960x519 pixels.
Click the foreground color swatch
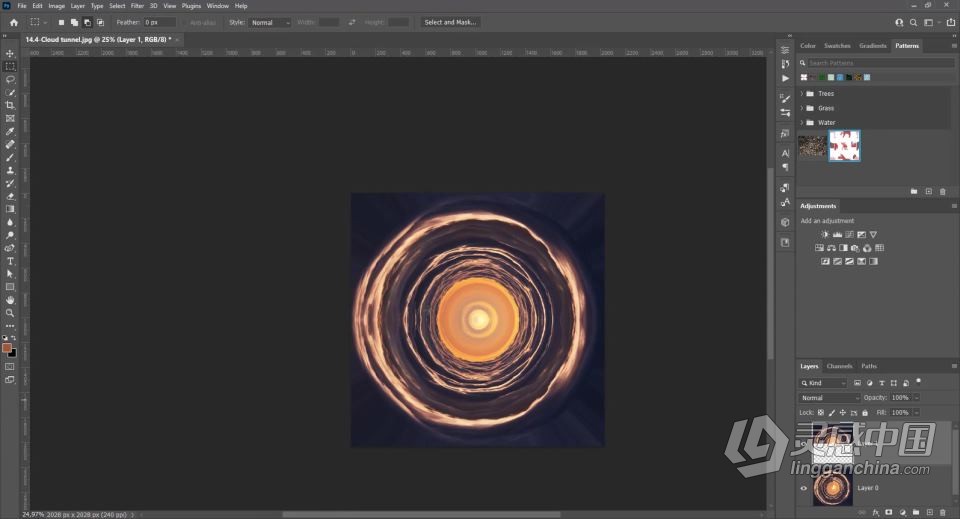(7, 348)
